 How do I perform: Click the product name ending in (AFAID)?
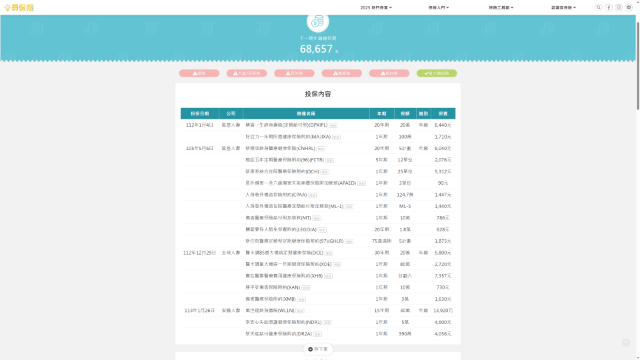point(301,183)
